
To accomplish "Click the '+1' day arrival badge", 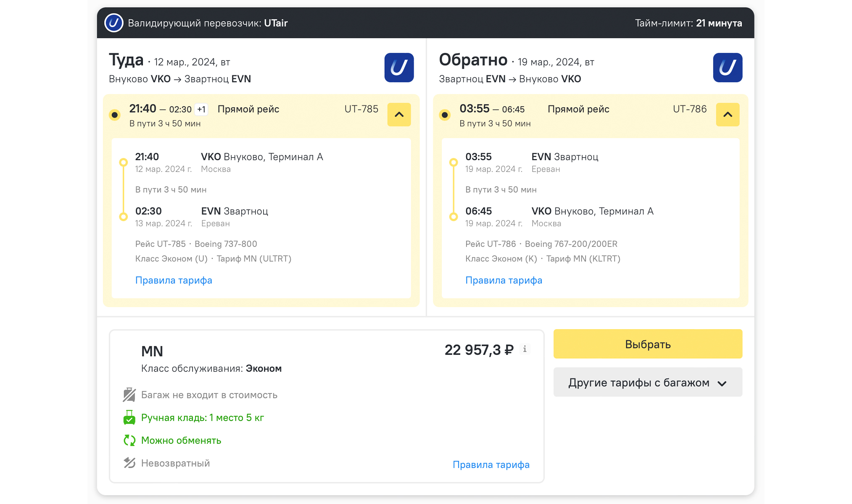I will coord(201,110).
